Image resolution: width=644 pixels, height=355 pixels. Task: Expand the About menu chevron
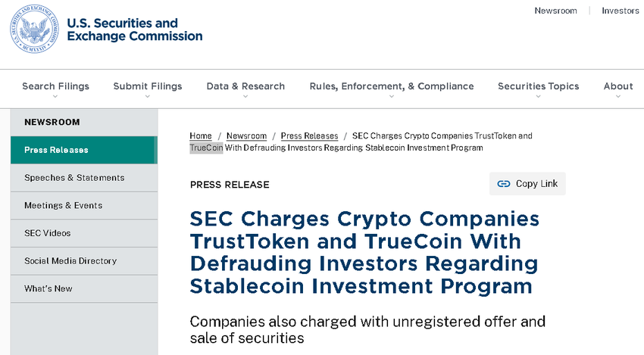click(618, 97)
